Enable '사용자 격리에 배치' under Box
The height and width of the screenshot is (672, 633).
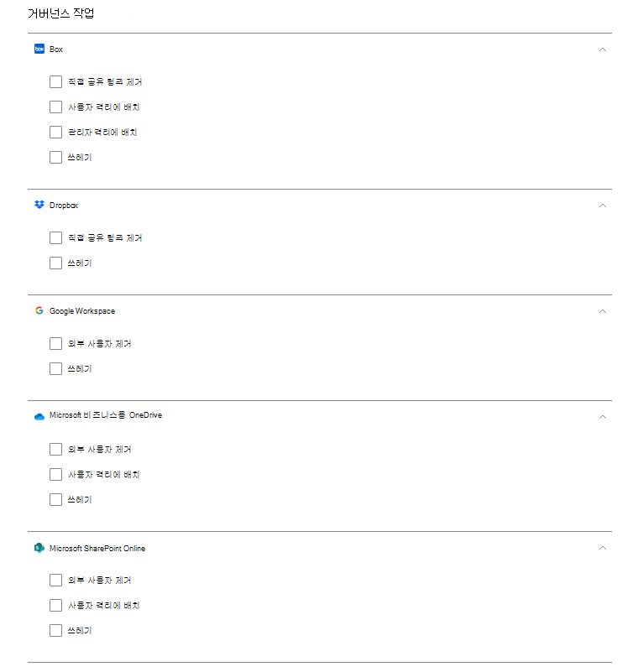click(x=56, y=107)
